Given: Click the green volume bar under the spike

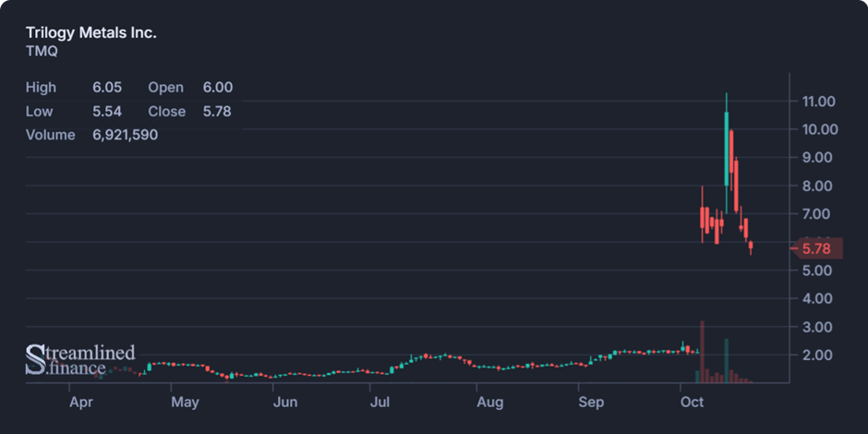Looking at the screenshot, I should coord(727,360).
